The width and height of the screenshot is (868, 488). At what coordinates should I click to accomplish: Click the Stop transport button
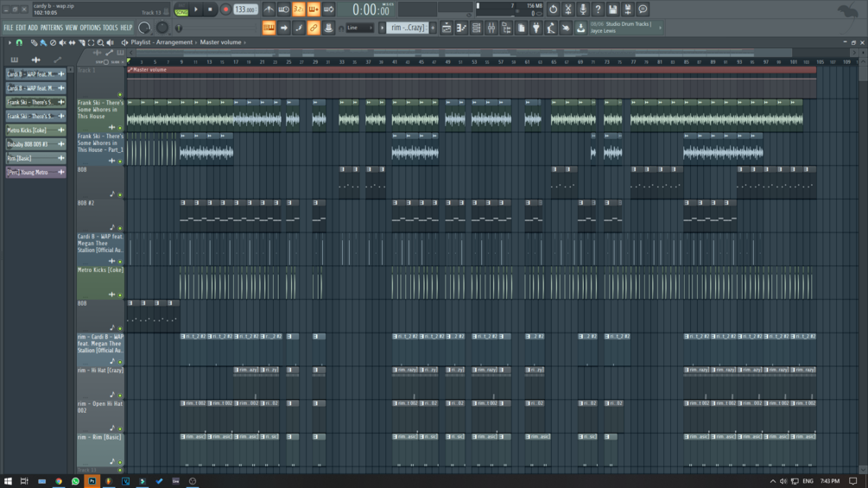pyautogui.click(x=210, y=10)
